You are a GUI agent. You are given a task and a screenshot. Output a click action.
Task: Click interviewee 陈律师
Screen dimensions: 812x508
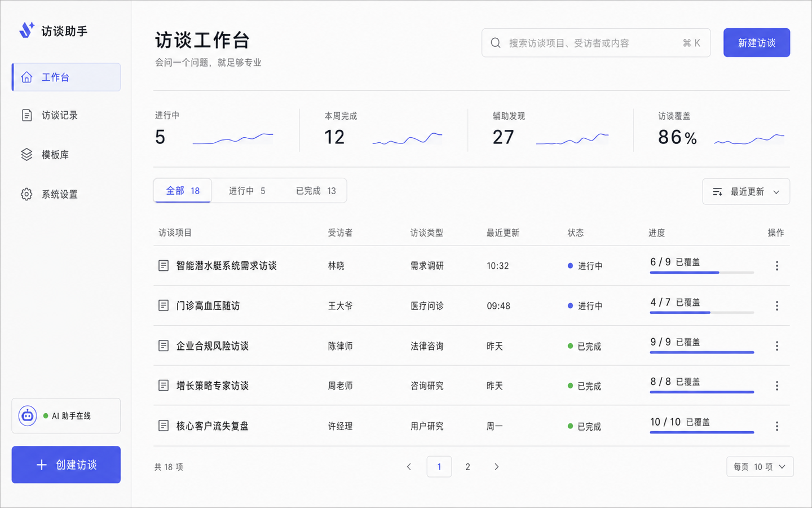(341, 346)
